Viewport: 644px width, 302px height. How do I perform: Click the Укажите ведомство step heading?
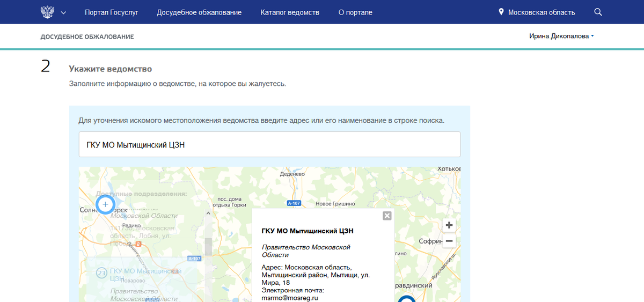111,69
